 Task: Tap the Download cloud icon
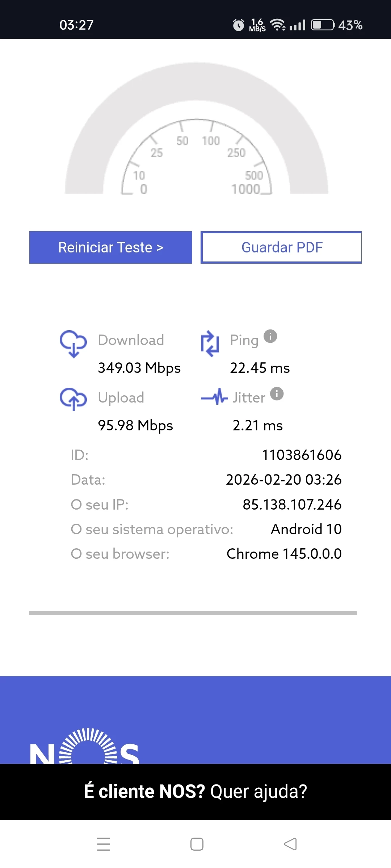coord(73,343)
